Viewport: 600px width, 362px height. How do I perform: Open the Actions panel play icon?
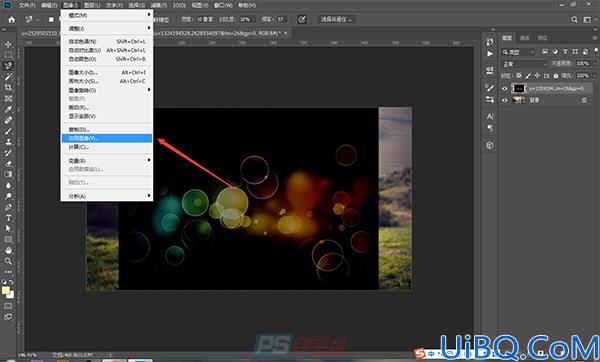(x=490, y=54)
